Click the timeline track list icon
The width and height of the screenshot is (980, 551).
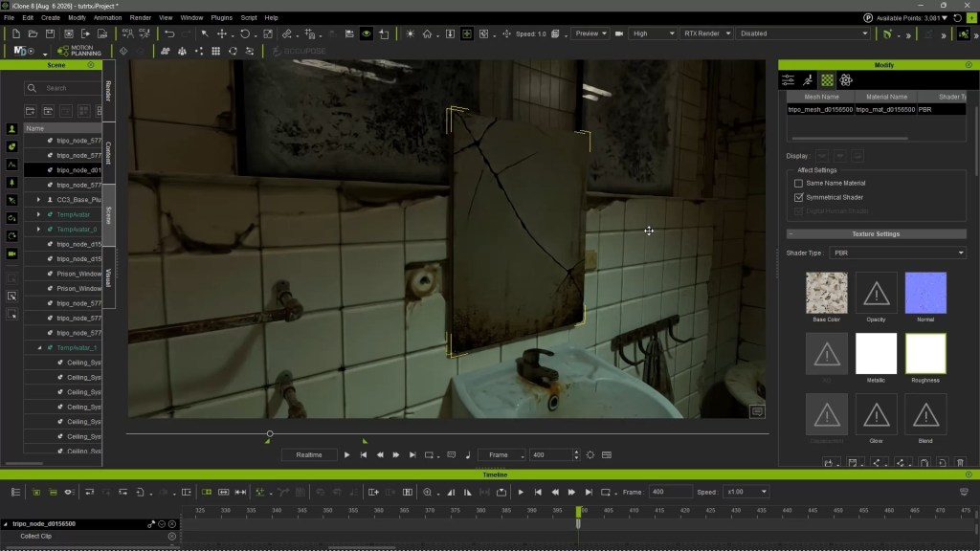15,492
